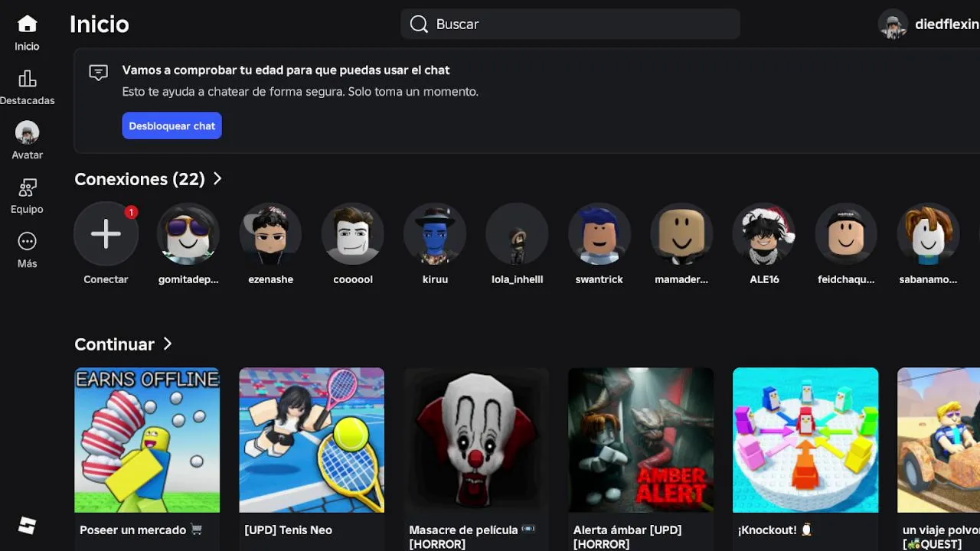Open Alerta ámbar [UPD] game thumbnail

[641, 440]
